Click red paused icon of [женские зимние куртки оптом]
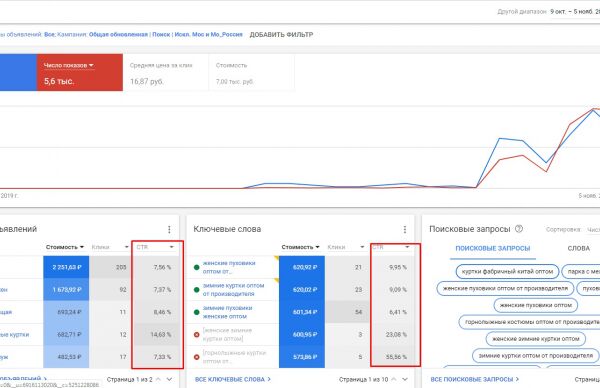Screen dimensions: 600x388 (x=197, y=335)
